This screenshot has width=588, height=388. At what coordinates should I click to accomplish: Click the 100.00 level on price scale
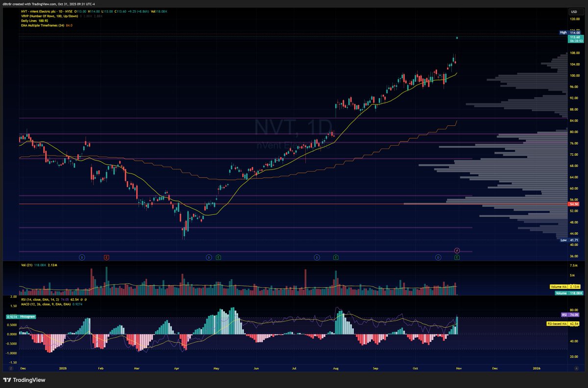pyautogui.click(x=574, y=75)
